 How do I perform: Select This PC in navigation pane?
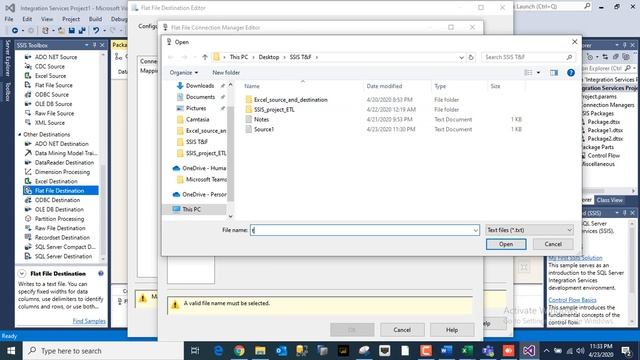point(191,209)
